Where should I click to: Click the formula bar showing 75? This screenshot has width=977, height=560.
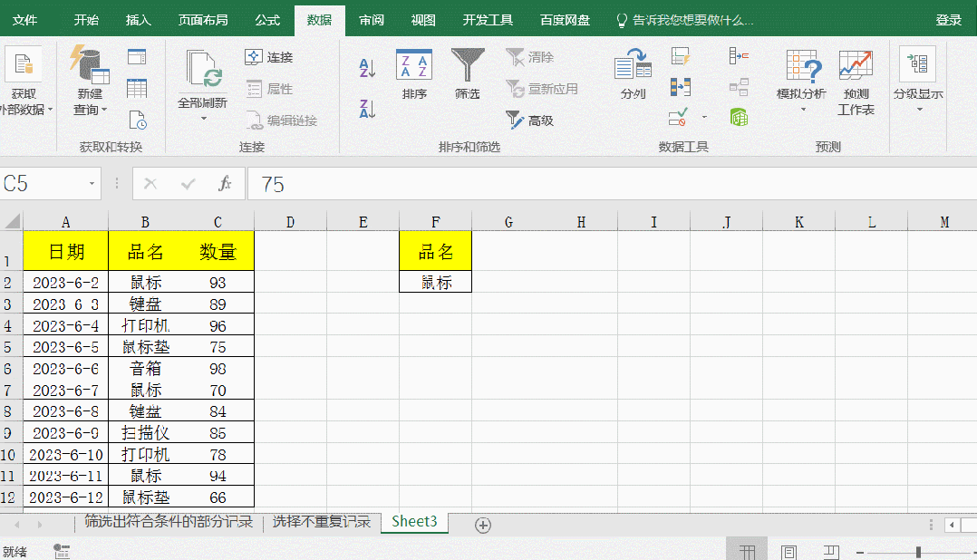pyautogui.click(x=613, y=184)
